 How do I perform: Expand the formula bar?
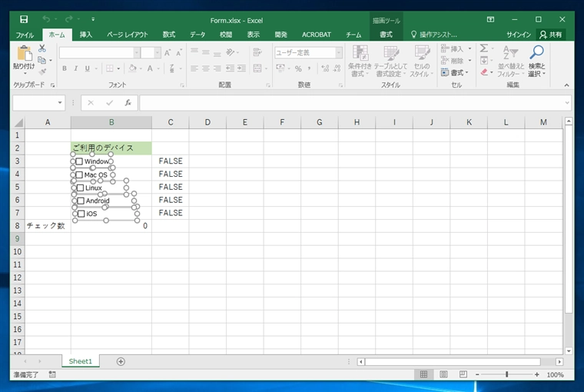click(567, 102)
